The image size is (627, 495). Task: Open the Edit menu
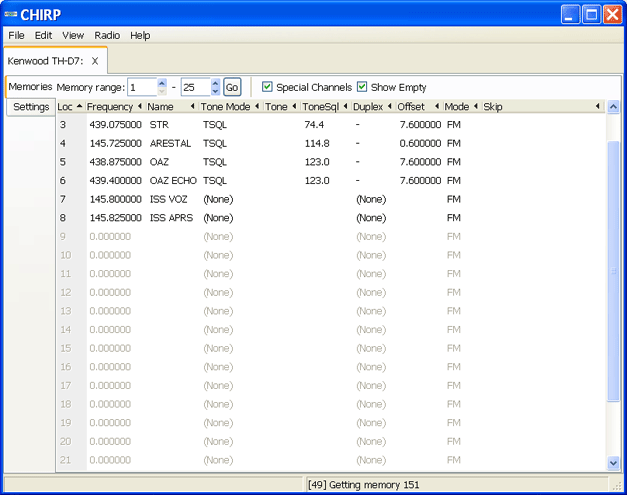point(43,36)
